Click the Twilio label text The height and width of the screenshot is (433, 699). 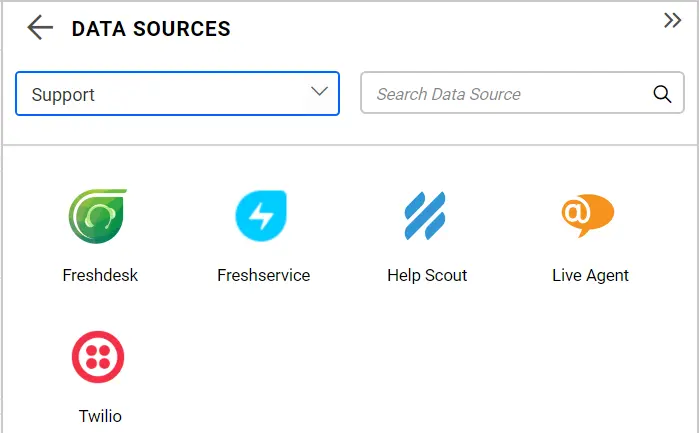coord(100,416)
